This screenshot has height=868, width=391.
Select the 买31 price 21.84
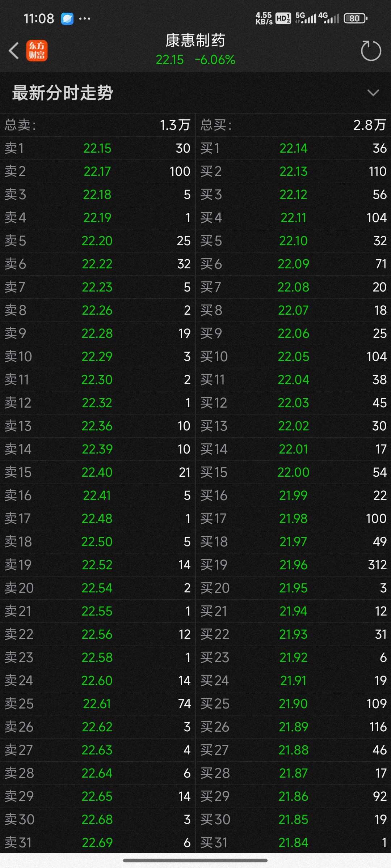[294, 843]
